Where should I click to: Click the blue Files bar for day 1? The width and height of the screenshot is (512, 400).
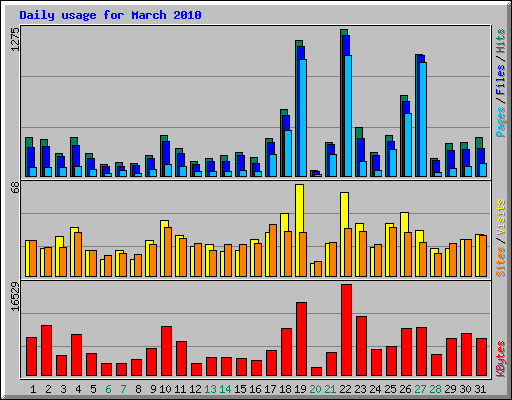31,157
